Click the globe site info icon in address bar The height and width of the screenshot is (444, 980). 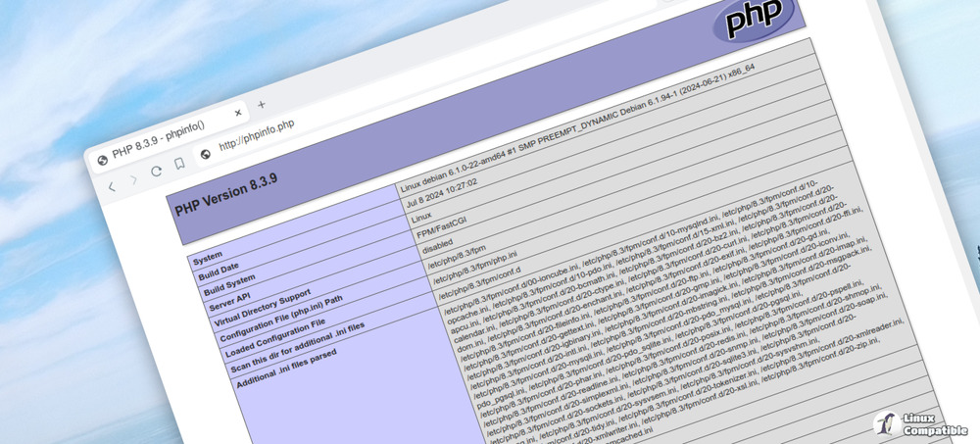click(x=206, y=155)
